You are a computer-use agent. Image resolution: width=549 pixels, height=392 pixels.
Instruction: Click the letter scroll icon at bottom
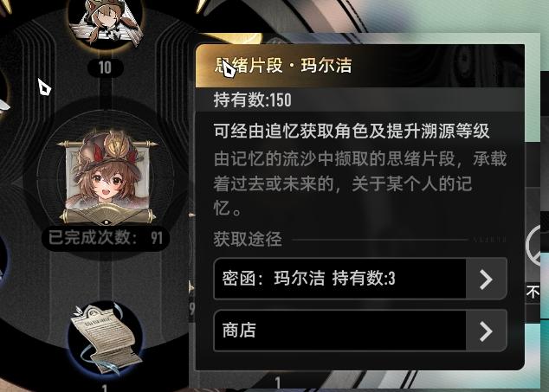pos(106,339)
